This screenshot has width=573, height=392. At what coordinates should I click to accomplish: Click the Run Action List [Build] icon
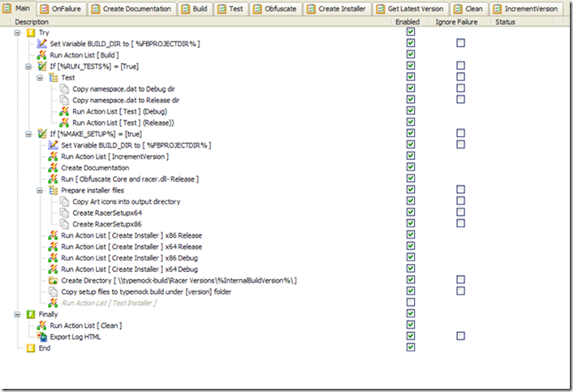point(42,55)
